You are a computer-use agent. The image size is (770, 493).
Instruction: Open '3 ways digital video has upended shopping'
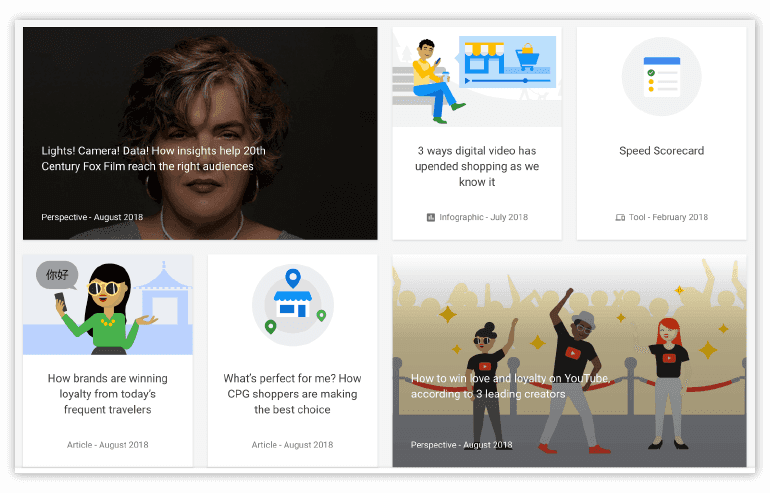click(477, 166)
